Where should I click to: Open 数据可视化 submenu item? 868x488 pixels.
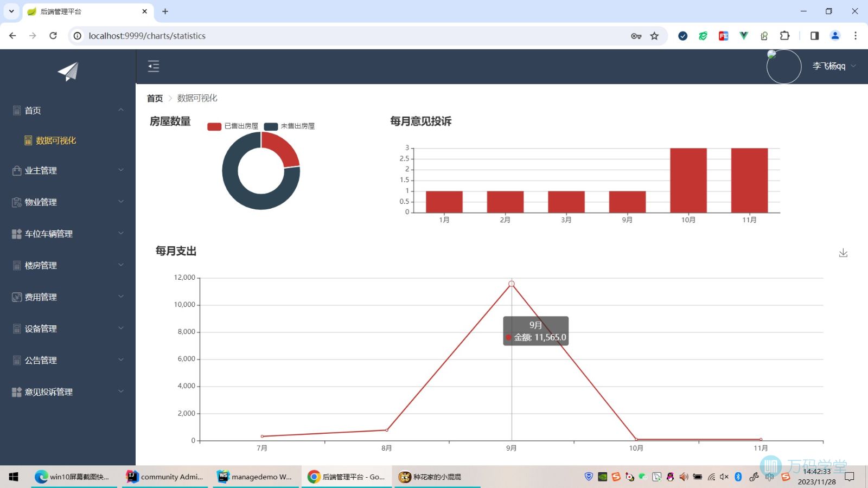(x=68, y=140)
